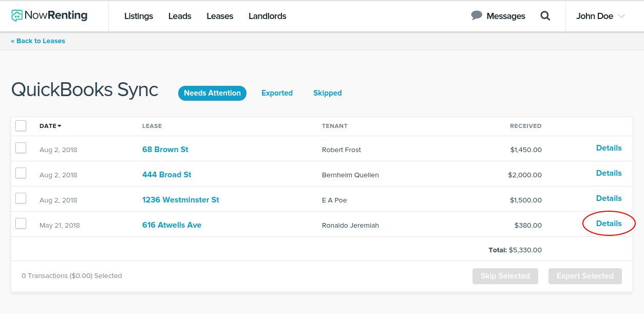View Details for Bernheim Quellen payment
This screenshot has width=644, height=314.
pos(609,173)
